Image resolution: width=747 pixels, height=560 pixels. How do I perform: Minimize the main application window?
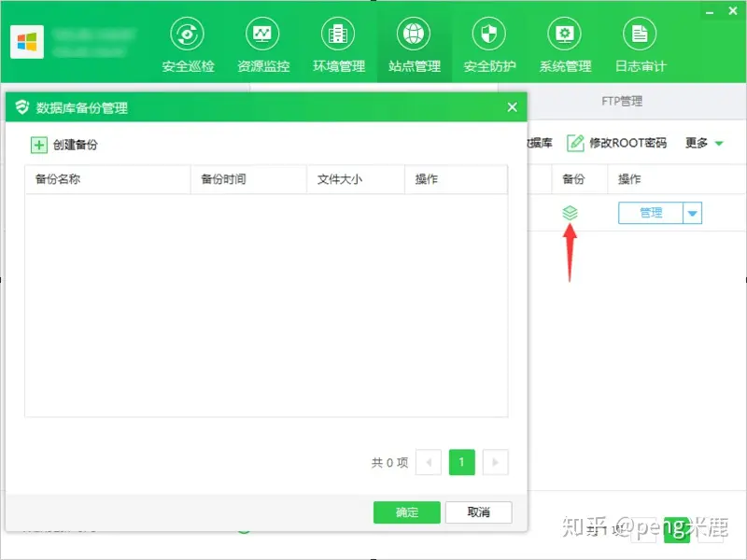[x=710, y=12]
